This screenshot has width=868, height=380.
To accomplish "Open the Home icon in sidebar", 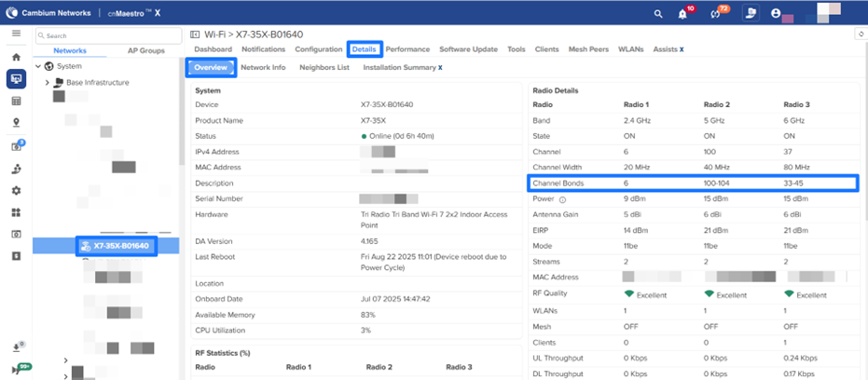I will click(x=16, y=57).
